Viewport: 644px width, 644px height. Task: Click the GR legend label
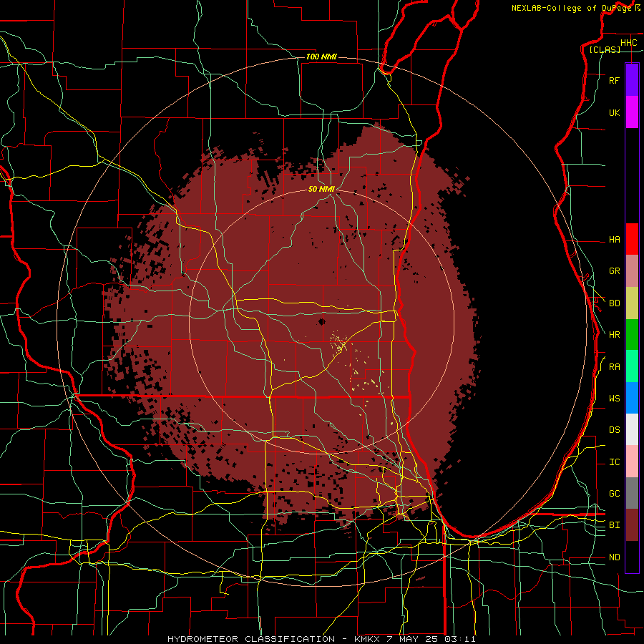point(614,271)
